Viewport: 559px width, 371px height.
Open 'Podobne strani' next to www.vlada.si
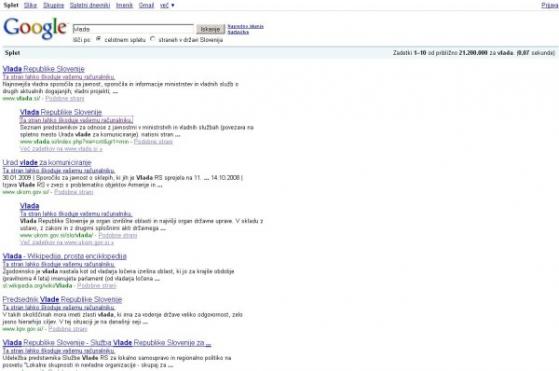tap(65, 98)
